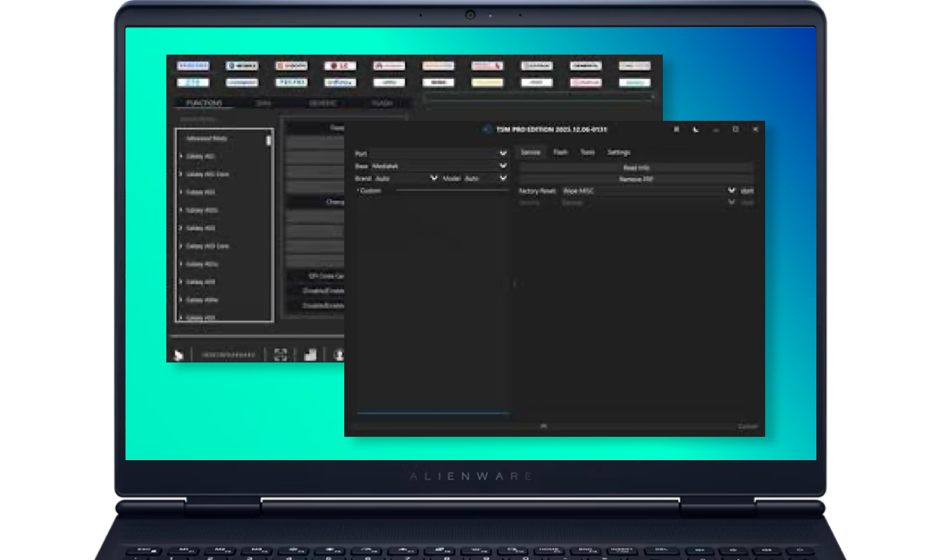
Task: Click the screen capture frame icon in footer
Action: tap(280, 355)
